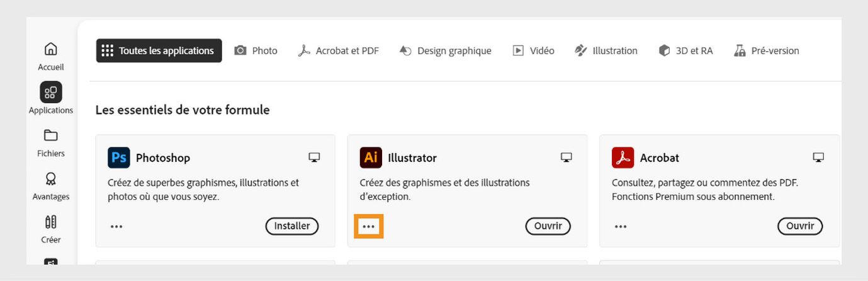The width and height of the screenshot is (868, 281).
Task: Switch to the Photo category tab
Action: pyautogui.click(x=256, y=50)
